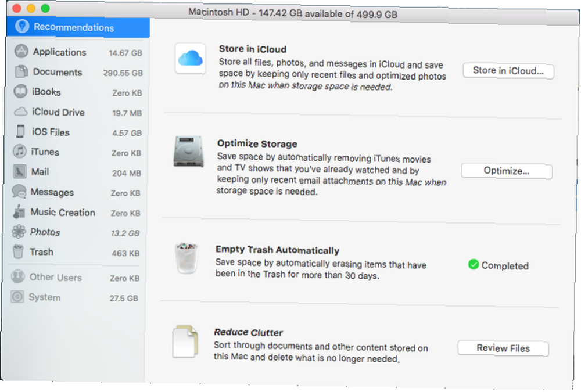Select Applications in the sidebar
Image resolution: width=581 pixels, height=392 pixels.
(77, 52)
